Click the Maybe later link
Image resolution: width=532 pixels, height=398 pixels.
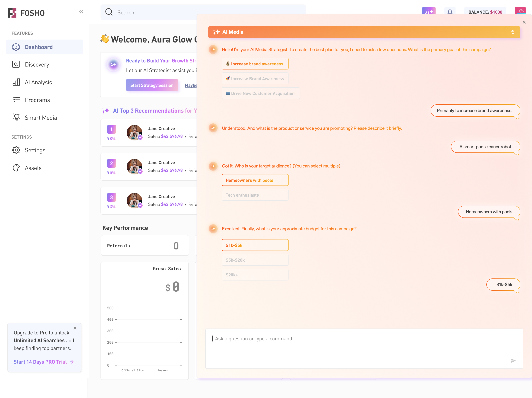(x=191, y=85)
